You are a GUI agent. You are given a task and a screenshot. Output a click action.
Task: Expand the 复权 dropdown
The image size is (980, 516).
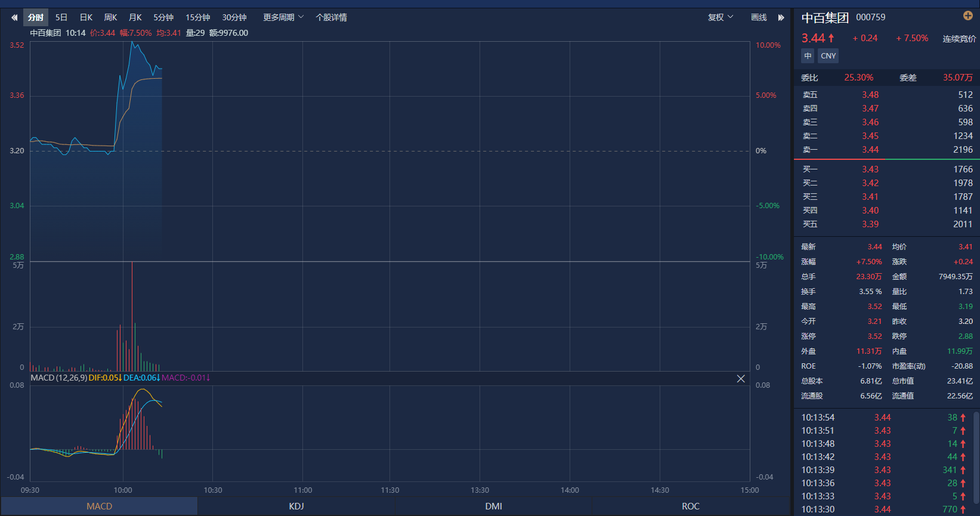point(720,17)
